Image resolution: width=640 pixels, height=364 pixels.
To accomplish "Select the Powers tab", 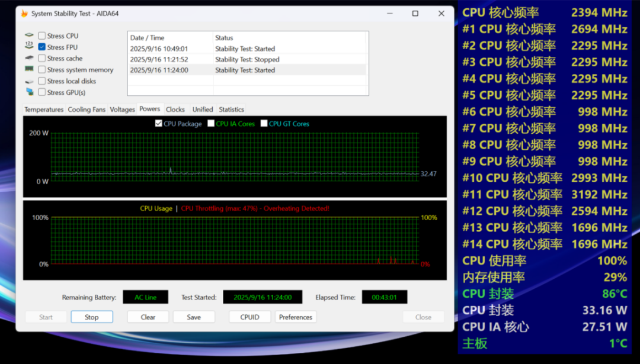I will point(150,109).
